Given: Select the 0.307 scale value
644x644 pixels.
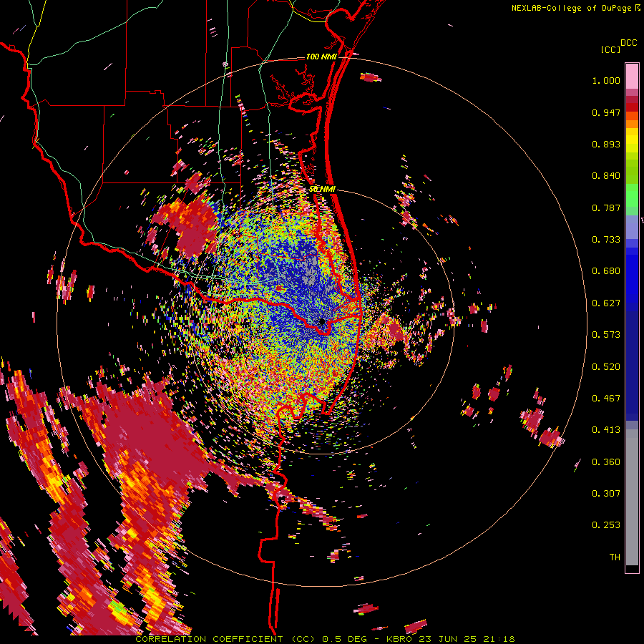Looking at the screenshot, I should tap(606, 494).
